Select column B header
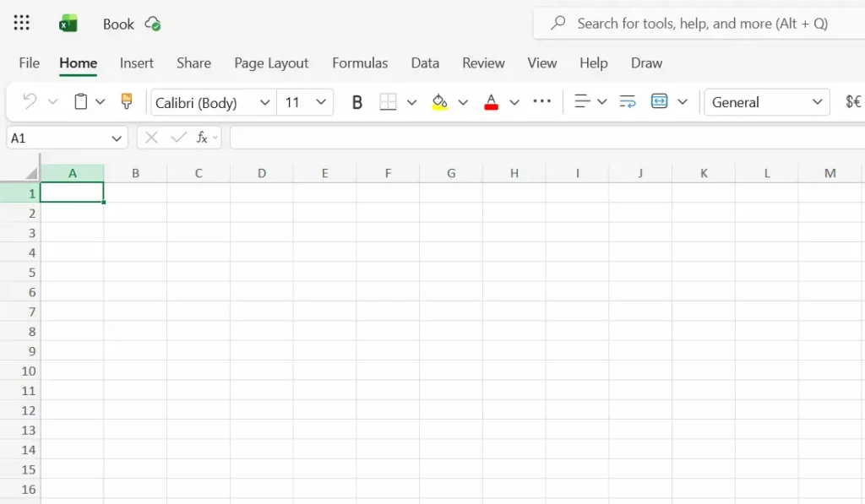 click(135, 173)
